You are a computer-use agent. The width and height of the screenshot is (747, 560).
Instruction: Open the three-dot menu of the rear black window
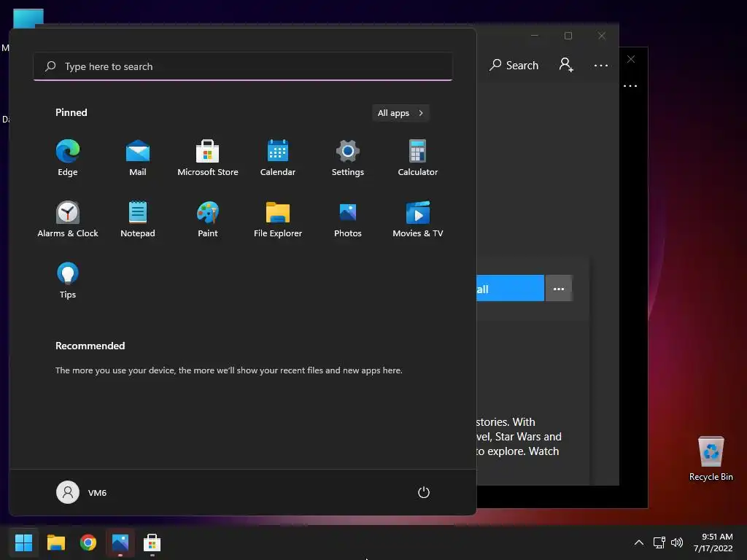pyautogui.click(x=630, y=86)
